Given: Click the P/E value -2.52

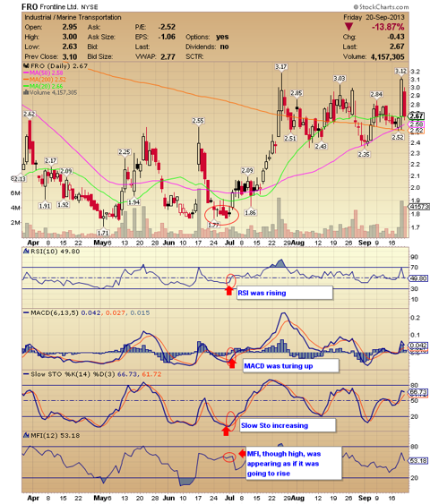Looking at the screenshot, I should pyautogui.click(x=167, y=27).
